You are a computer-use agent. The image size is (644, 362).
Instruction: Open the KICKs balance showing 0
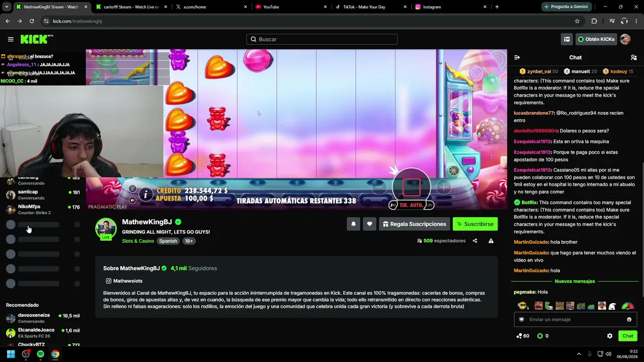click(x=543, y=336)
